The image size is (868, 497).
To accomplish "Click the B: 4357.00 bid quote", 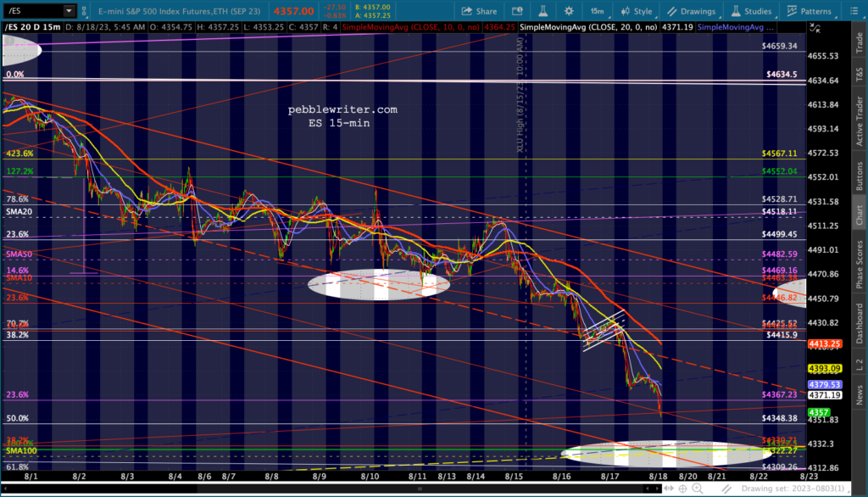I will pos(373,7).
